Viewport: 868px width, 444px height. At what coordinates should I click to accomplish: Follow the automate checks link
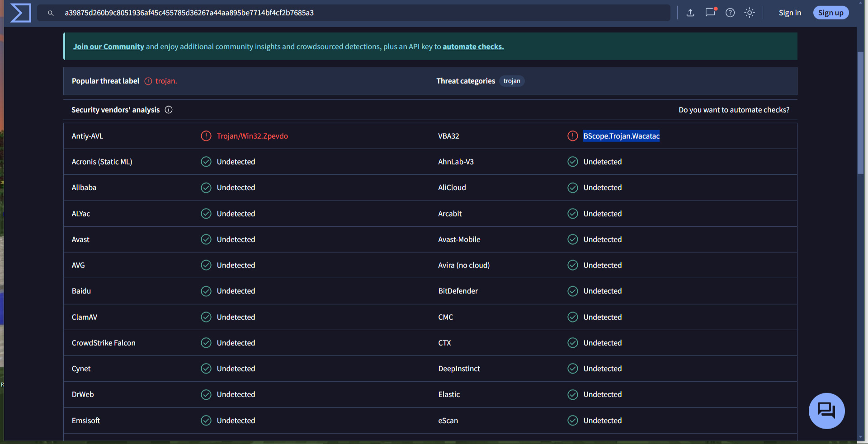coord(473,47)
